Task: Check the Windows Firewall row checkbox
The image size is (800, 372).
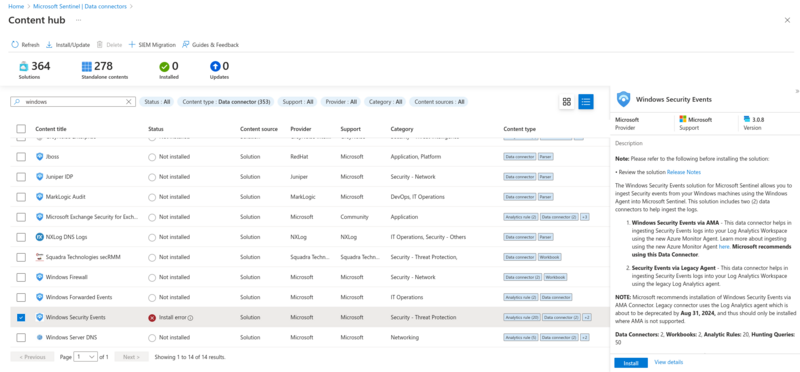Action: (x=21, y=277)
